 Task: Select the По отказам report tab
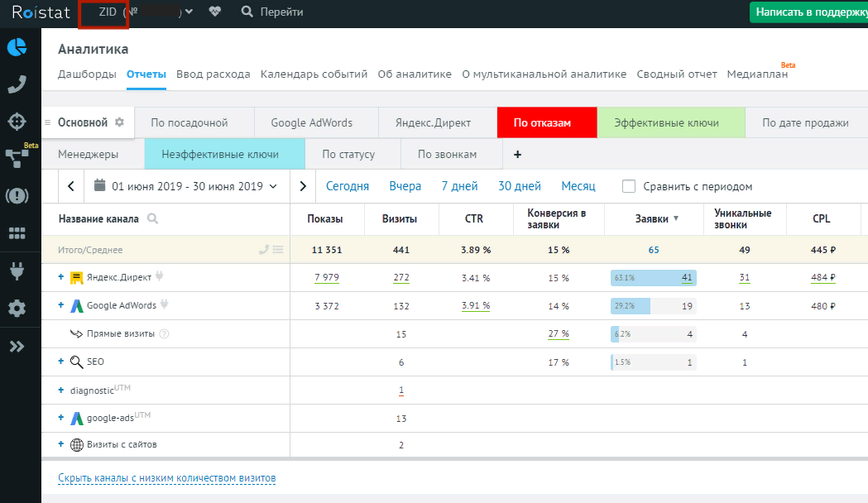(547, 122)
